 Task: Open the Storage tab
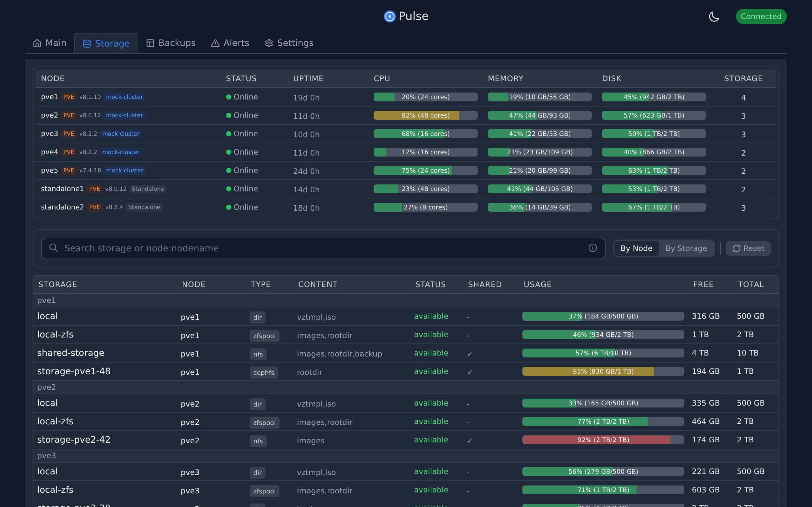(x=106, y=44)
